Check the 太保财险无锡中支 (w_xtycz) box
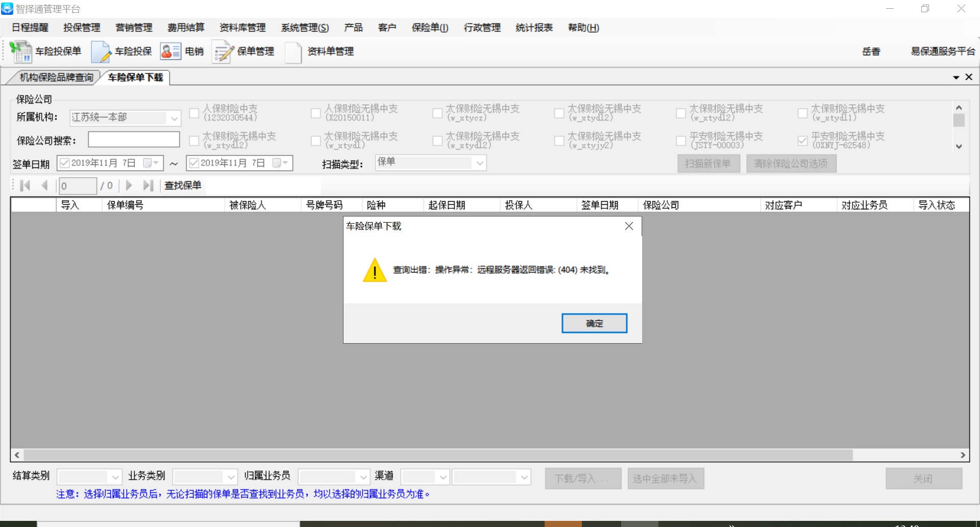 [437, 113]
